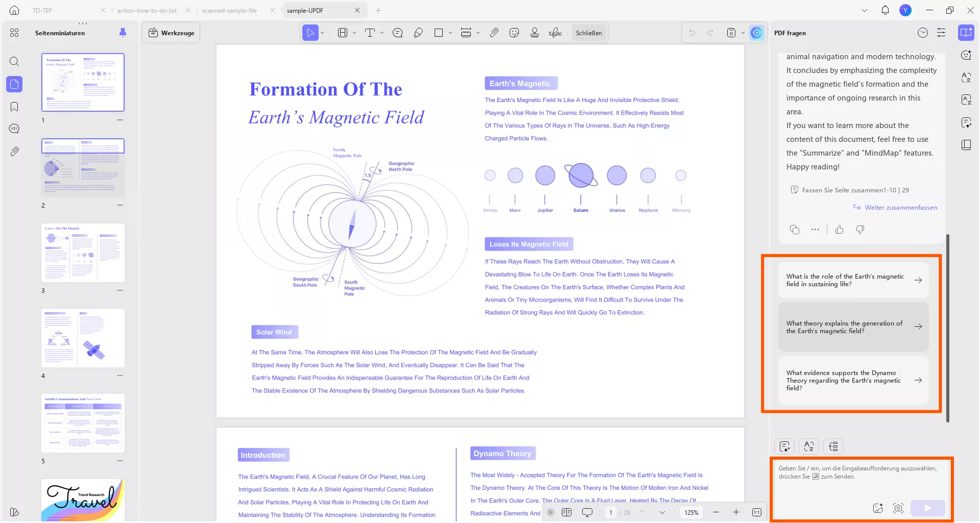Select the rectangle shape tool

[x=439, y=33]
